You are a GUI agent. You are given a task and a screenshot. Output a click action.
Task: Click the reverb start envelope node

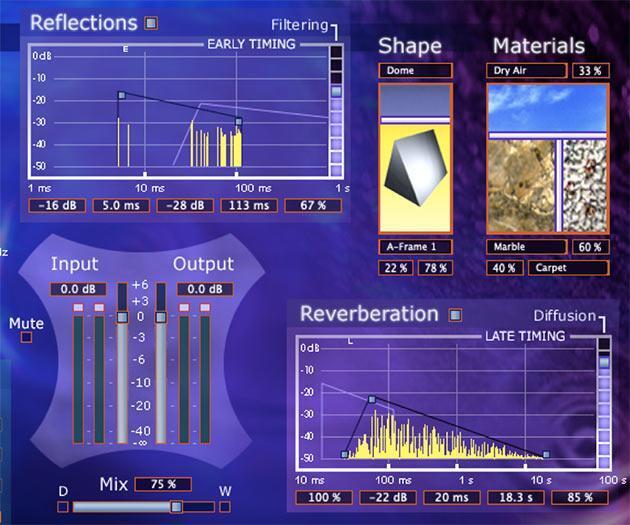pos(344,455)
